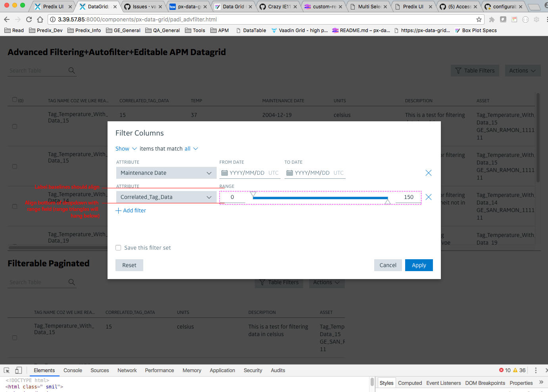The image size is (548, 392).
Task: Click the Reset button
Action: click(x=129, y=265)
